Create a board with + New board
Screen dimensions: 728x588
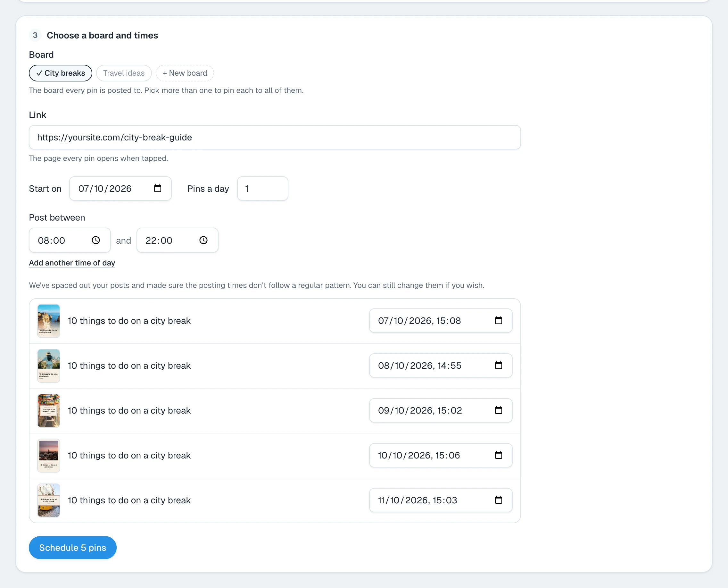click(x=185, y=73)
